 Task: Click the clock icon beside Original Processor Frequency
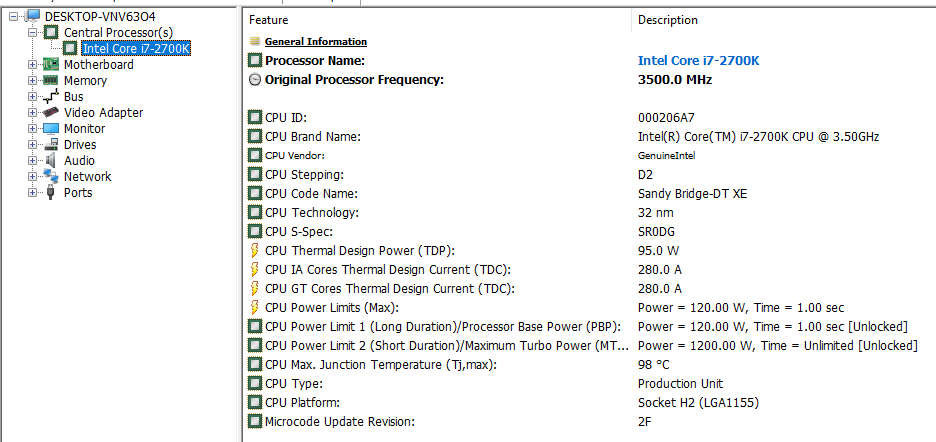tap(255, 79)
